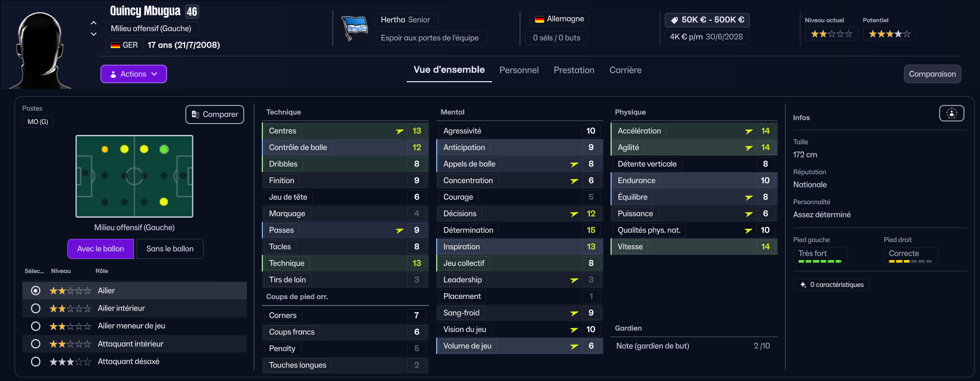Click the arrow icon on the Centres row

(x=399, y=131)
